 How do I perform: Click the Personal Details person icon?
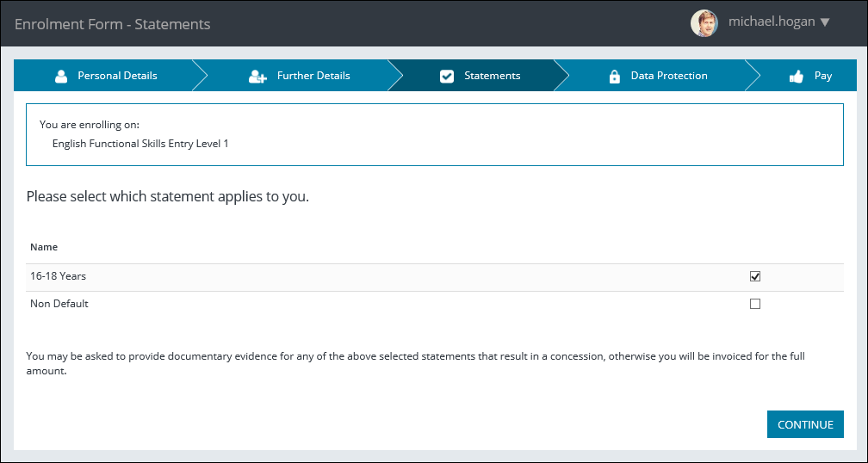61,77
